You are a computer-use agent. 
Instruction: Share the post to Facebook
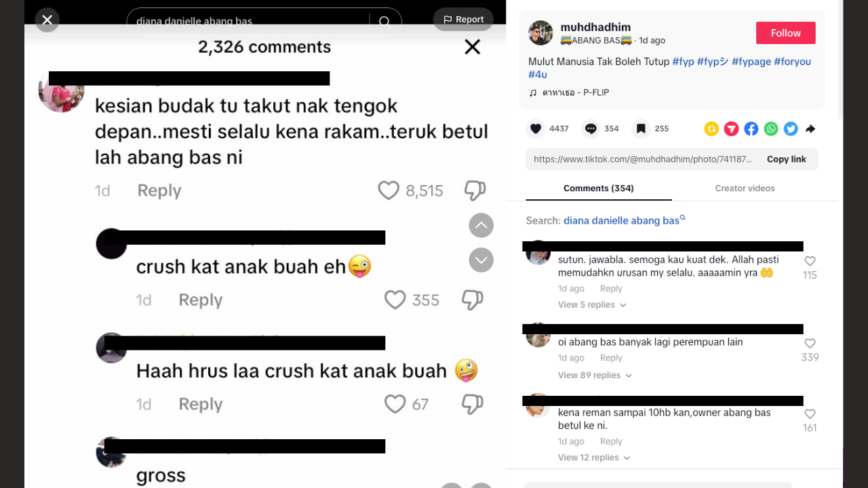tap(751, 129)
